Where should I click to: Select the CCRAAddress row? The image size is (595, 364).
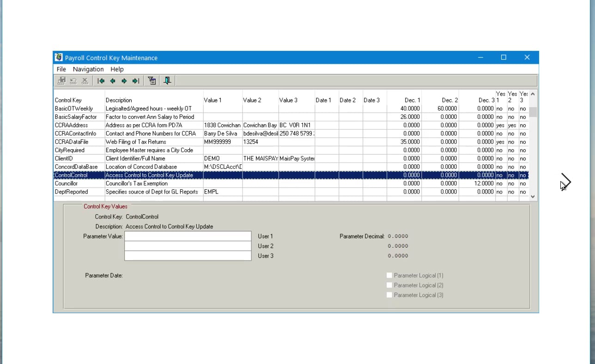click(291, 125)
